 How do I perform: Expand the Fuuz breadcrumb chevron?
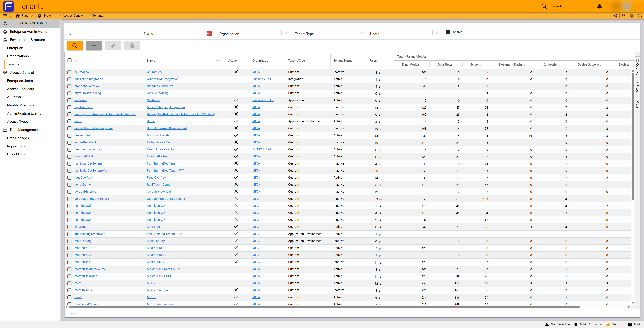point(32,16)
